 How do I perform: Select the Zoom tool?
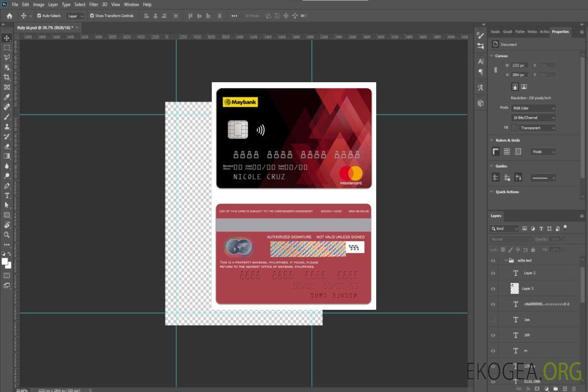[7, 235]
